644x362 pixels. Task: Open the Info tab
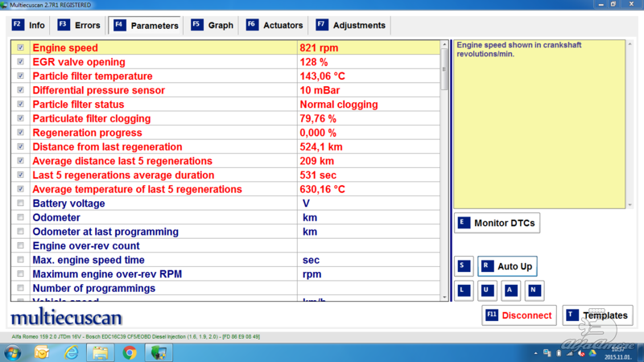point(28,26)
